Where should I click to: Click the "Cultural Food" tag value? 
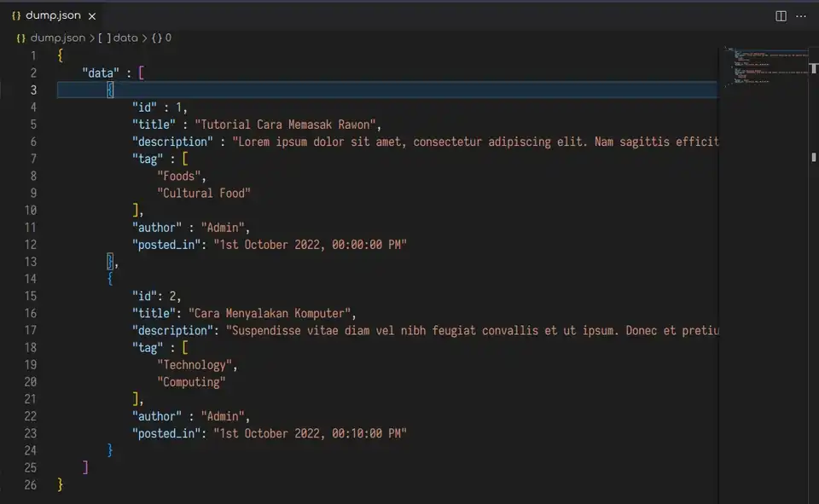[204, 194]
